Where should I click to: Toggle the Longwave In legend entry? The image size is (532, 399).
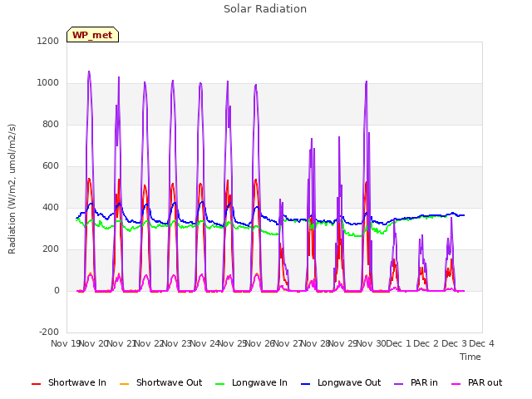[251, 382]
